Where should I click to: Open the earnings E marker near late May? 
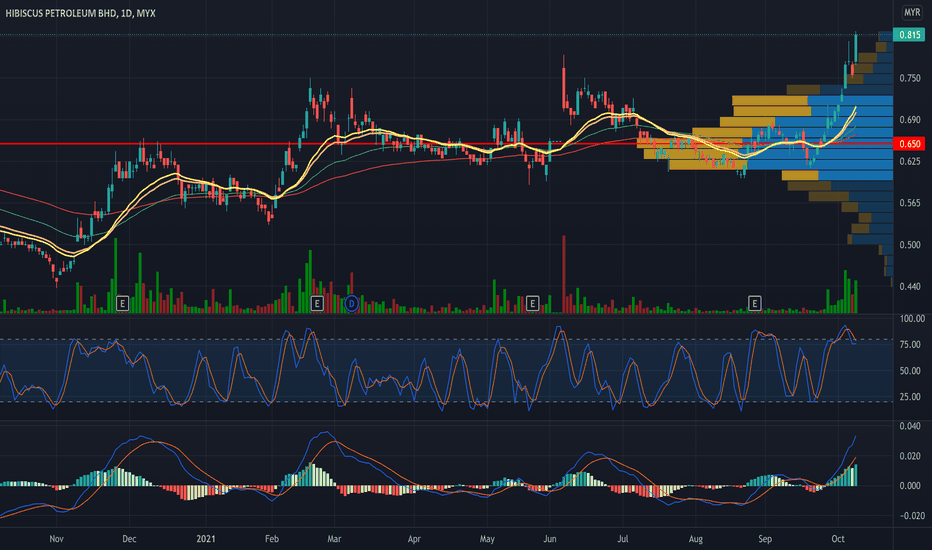(532, 304)
